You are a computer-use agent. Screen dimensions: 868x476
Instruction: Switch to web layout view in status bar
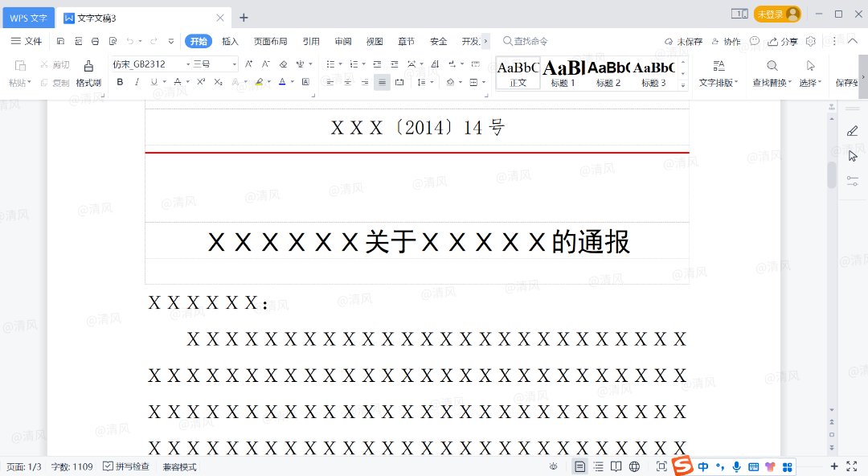[x=634, y=466]
